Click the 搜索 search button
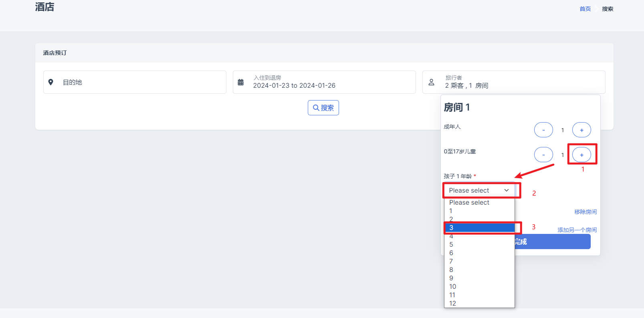This screenshot has width=644, height=318. pos(323,108)
